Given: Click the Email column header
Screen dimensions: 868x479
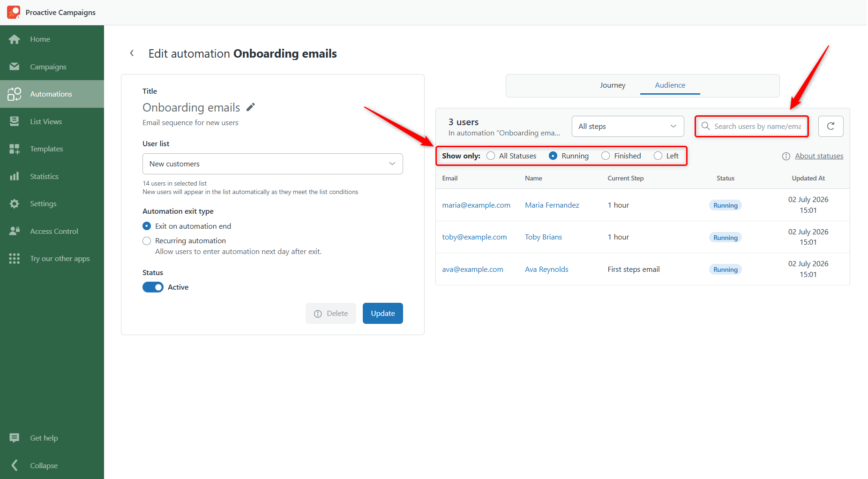Looking at the screenshot, I should [449, 179].
